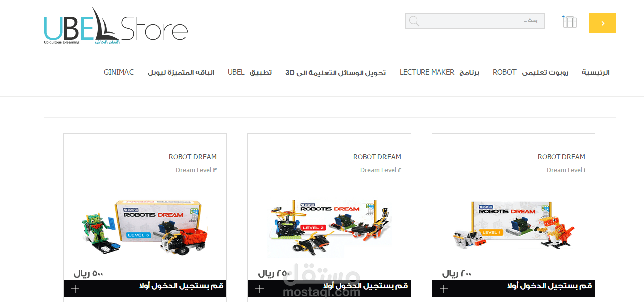
Task: Click ROBOT DREAM title on Level 1 card
Action: tap(561, 157)
